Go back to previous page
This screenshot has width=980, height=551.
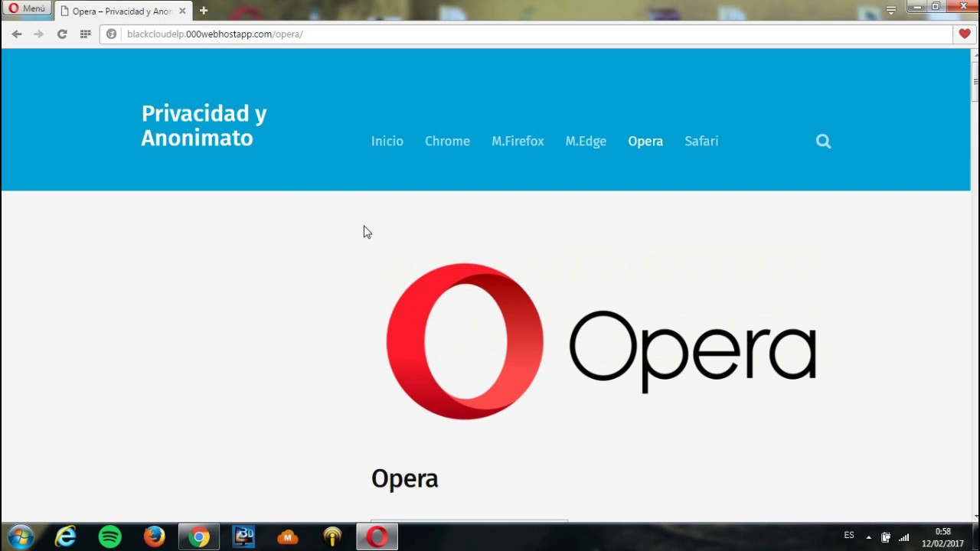coord(17,34)
